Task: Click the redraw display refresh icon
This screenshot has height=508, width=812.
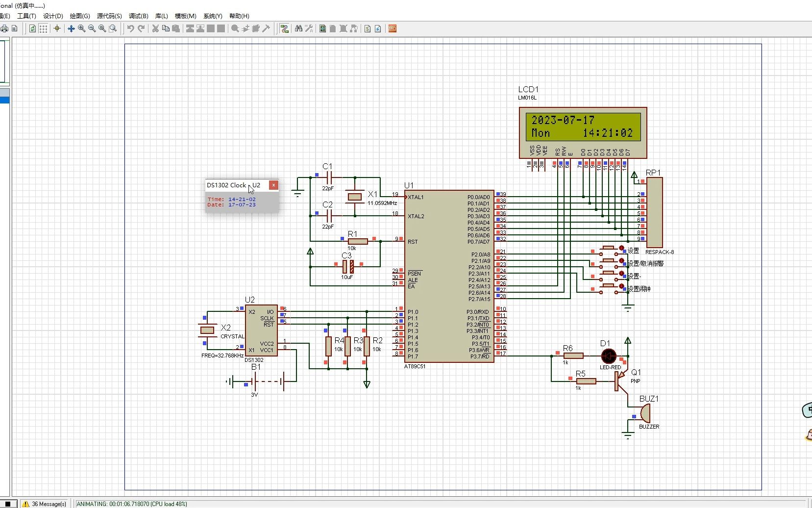Action: coord(32,28)
